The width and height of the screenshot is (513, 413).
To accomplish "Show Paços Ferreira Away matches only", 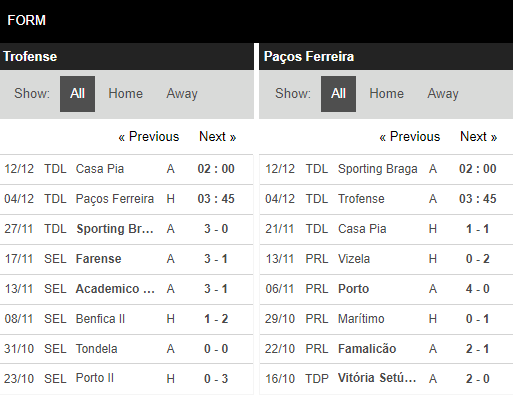I will [x=443, y=94].
